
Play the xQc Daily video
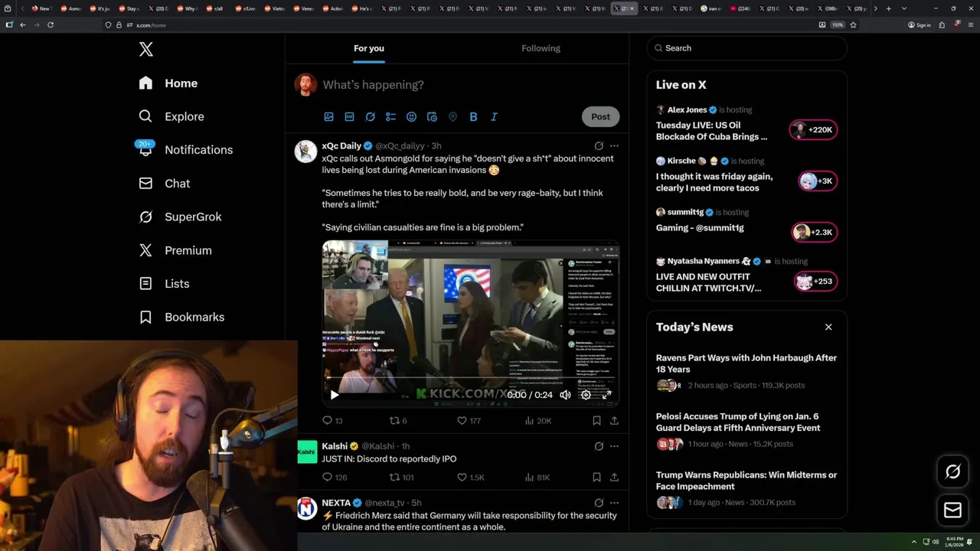click(x=334, y=395)
